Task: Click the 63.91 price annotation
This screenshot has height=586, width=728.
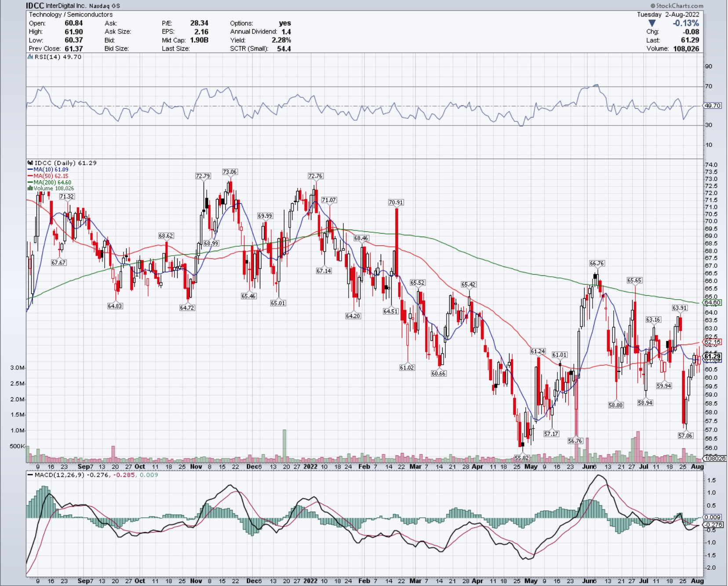Action: point(680,308)
